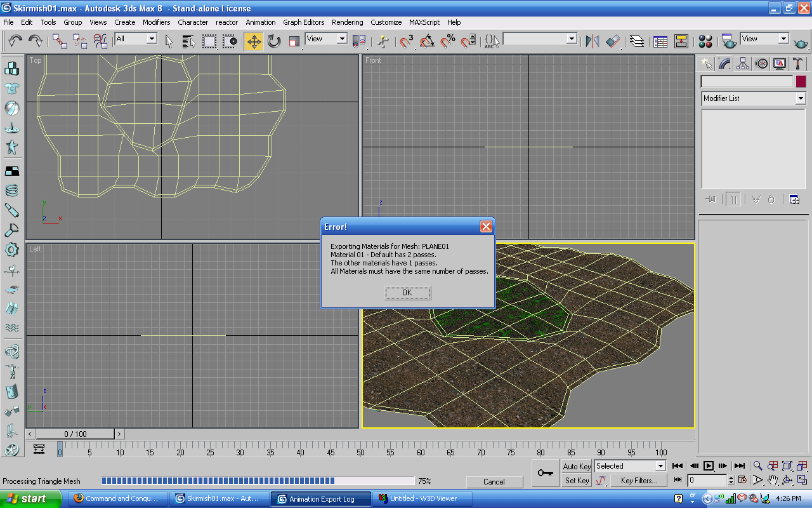Screen dimensions: 812x508
Task: Open the Layer Manager icon
Action: click(x=637, y=42)
